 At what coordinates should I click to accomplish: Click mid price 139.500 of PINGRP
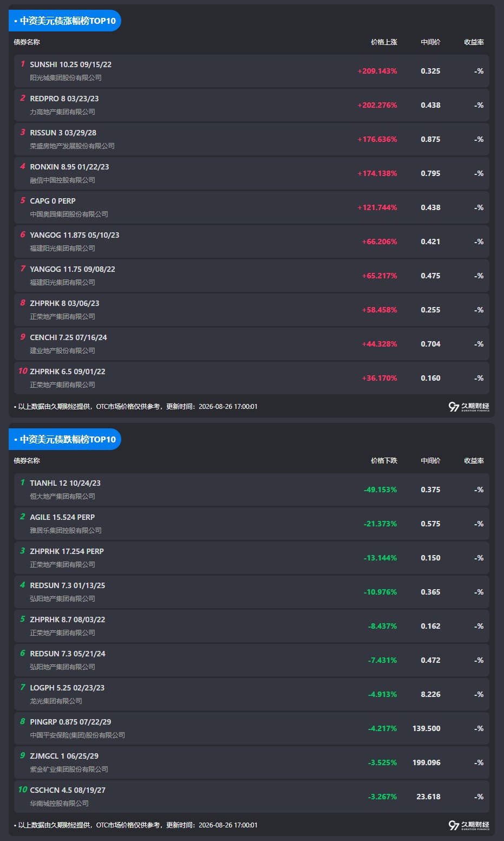click(427, 728)
